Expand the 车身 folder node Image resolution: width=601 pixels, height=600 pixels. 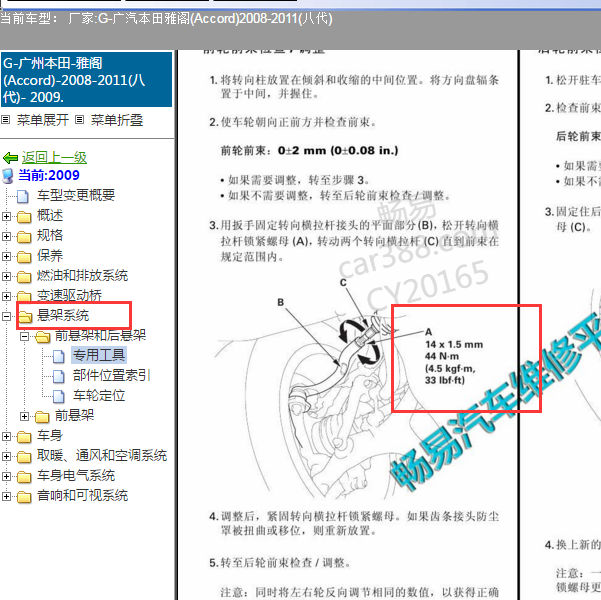6,436
